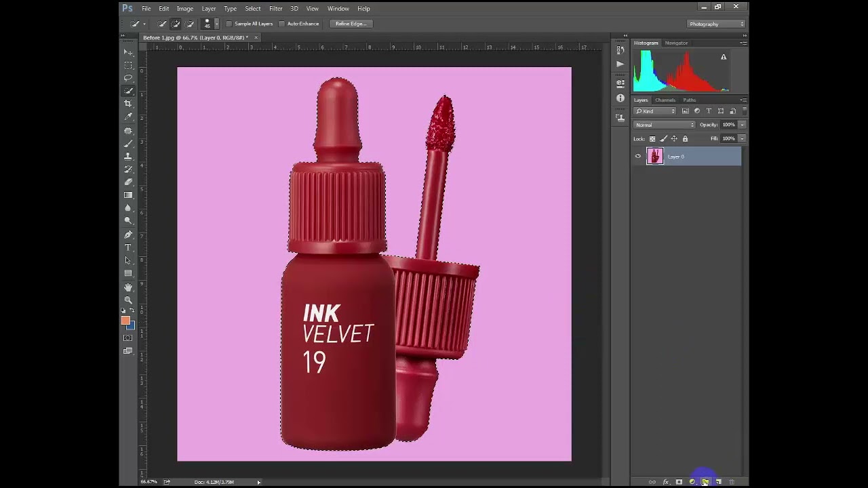Viewport: 868px width, 488px height.
Task: Select the Path Selection tool
Action: [x=128, y=260]
